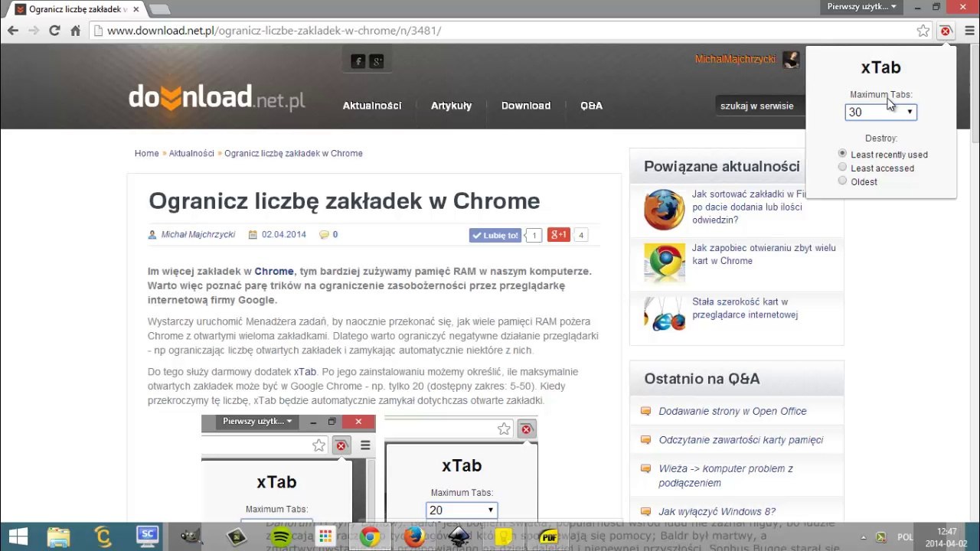980x551 pixels.
Task: Open Aktualności in the site navigation
Action: point(372,106)
